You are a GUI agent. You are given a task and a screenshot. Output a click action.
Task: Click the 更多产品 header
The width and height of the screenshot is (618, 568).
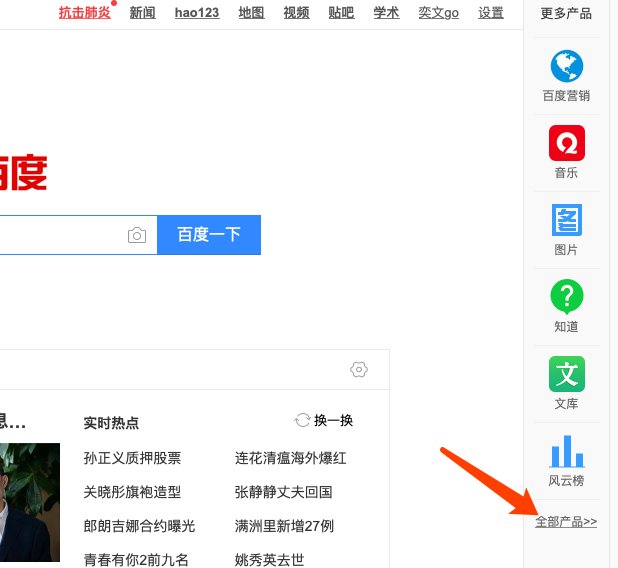[x=566, y=13]
